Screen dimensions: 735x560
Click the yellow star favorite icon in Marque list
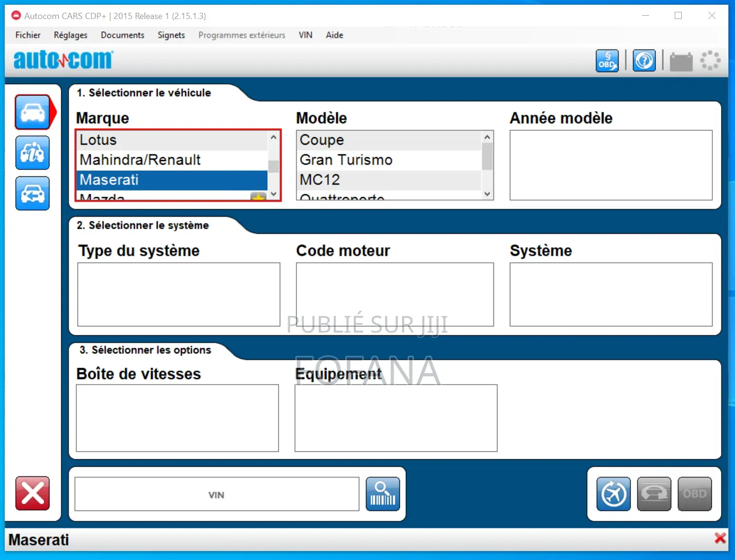click(258, 196)
